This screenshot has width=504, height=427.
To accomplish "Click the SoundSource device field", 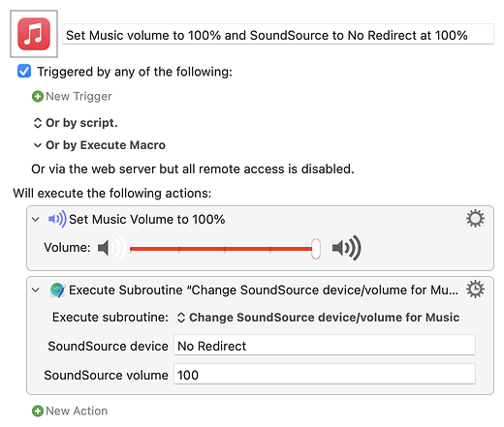I will 325,346.
